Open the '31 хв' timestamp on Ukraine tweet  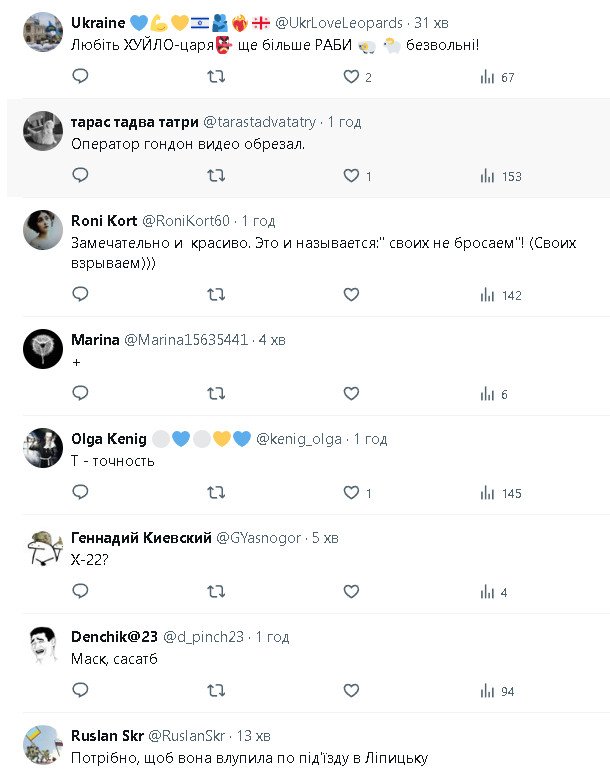432,23
